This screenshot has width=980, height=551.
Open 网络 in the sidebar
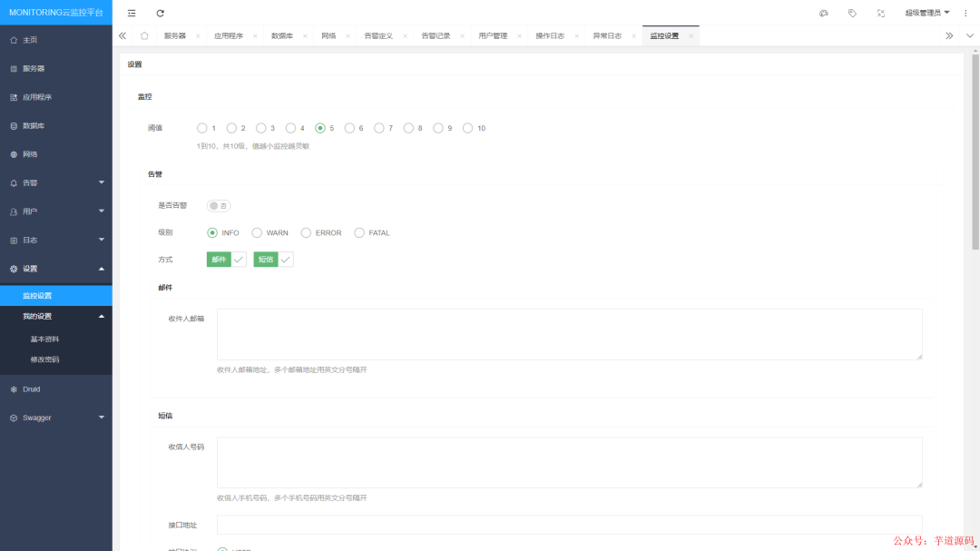coord(56,154)
